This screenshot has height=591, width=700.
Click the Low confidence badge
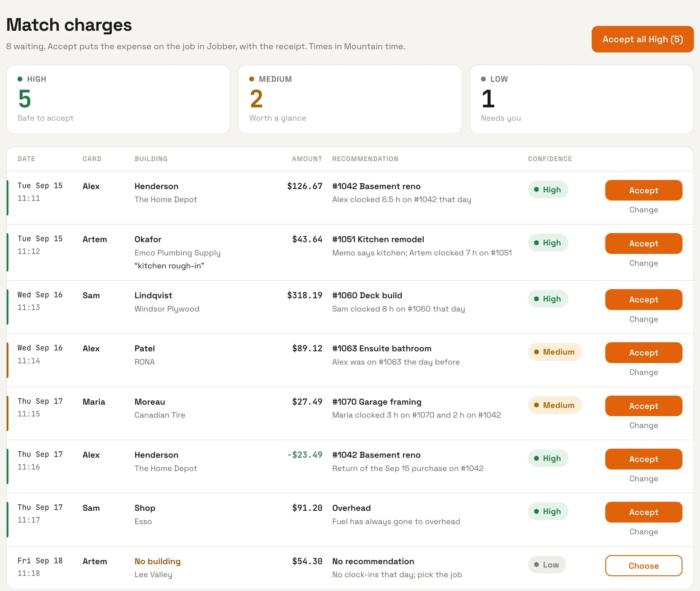tap(547, 565)
